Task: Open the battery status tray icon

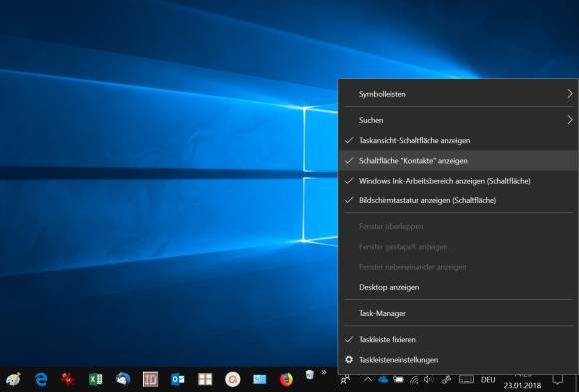Action: coord(398,379)
